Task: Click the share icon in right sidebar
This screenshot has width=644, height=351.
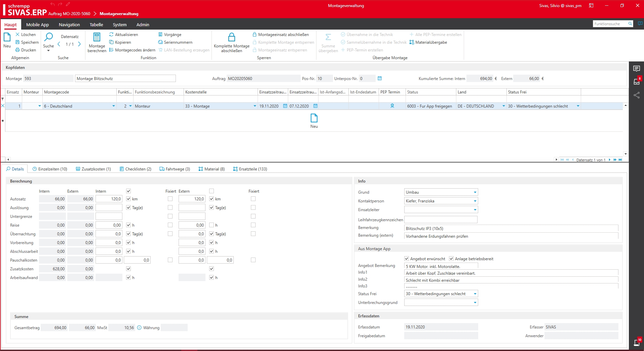Action: pos(636,95)
